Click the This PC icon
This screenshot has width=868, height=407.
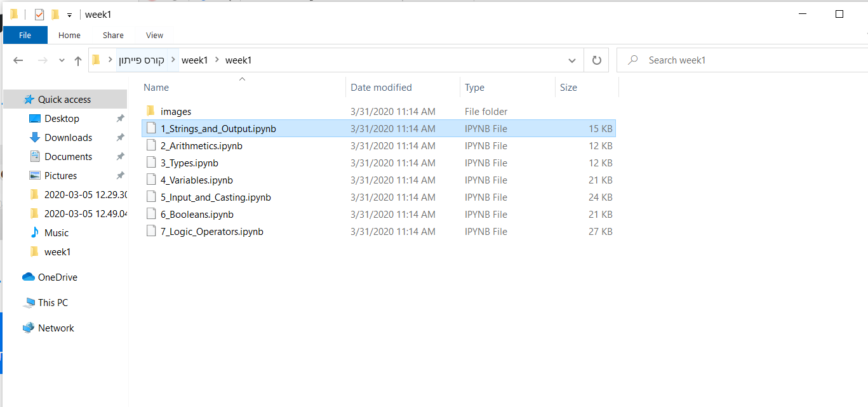[x=29, y=303]
